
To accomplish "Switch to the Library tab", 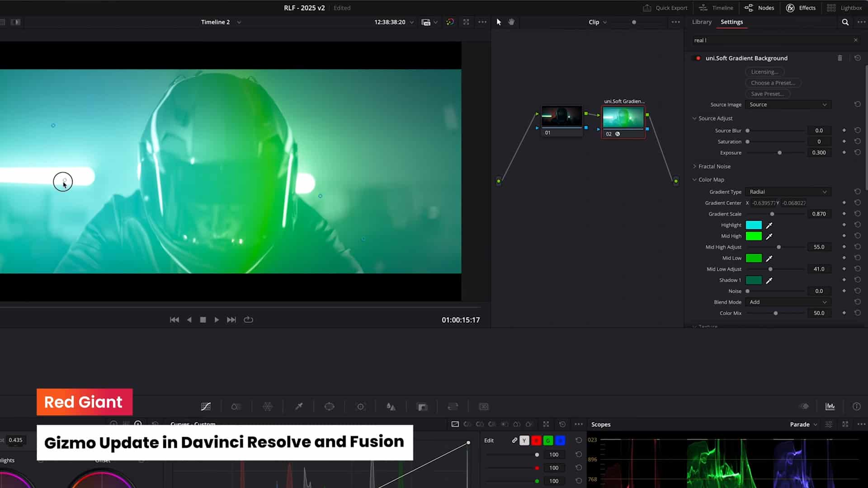I will [x=702, y=22].
